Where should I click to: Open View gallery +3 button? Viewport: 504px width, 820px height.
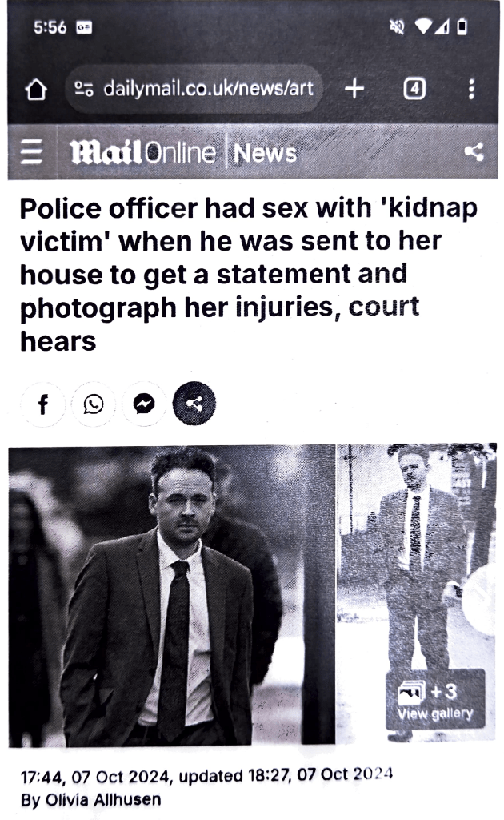pos(435,700)
